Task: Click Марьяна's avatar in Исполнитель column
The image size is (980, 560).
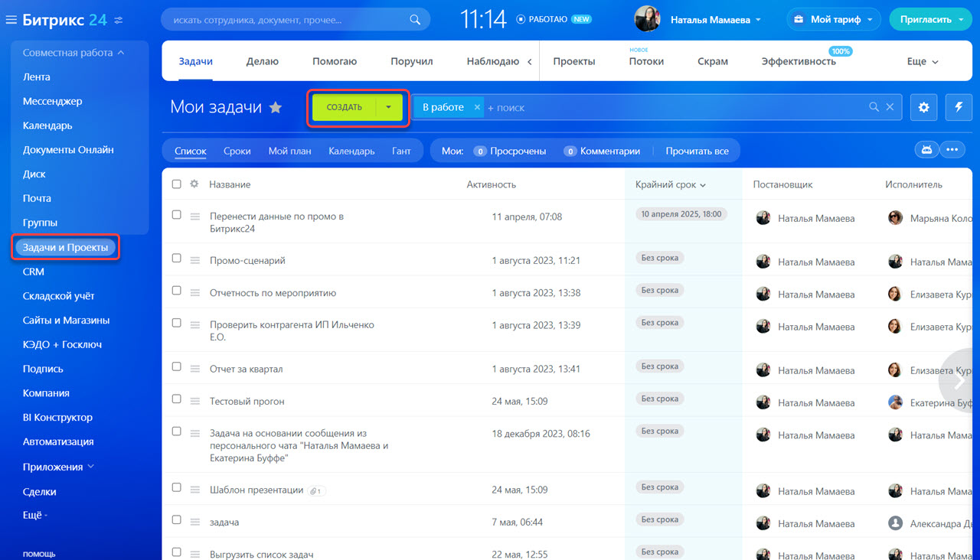Action: pos(895,218)
